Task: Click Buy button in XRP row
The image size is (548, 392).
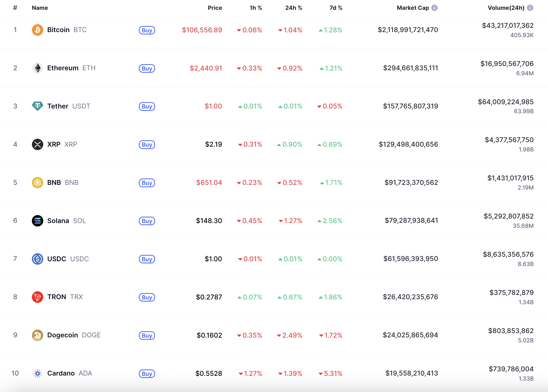Action: [x=147, y=145]
